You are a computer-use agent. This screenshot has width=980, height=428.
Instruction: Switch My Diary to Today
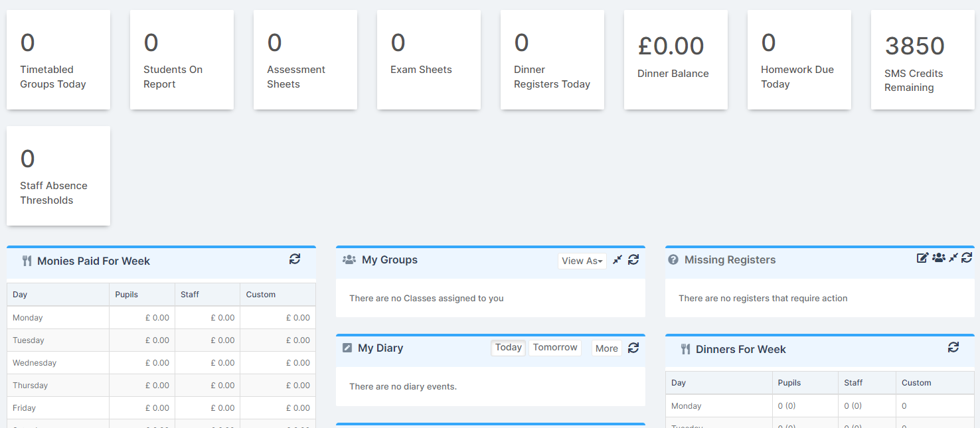coord(508,348)
